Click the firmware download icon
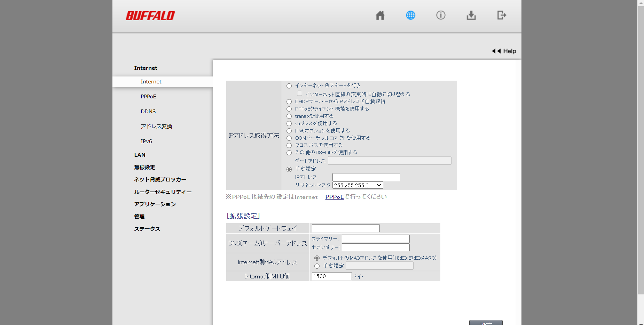Image resolution: width=644 pixels, height=325 pixels. point(471,15)
